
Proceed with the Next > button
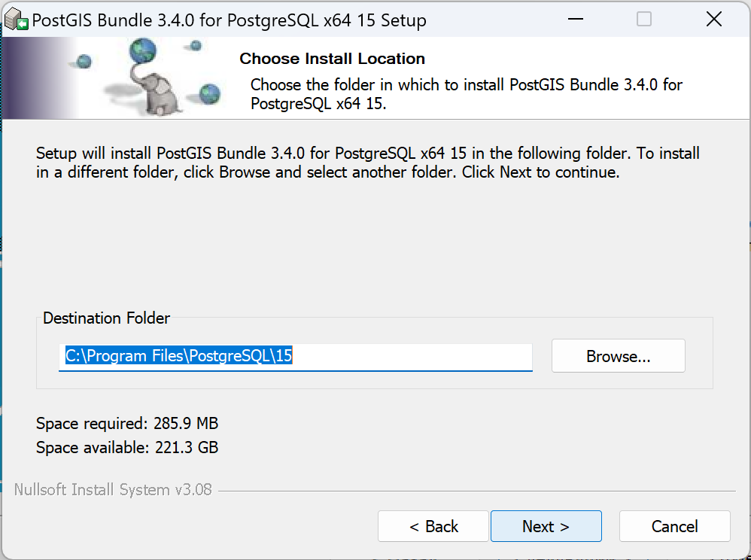(546, 526)
